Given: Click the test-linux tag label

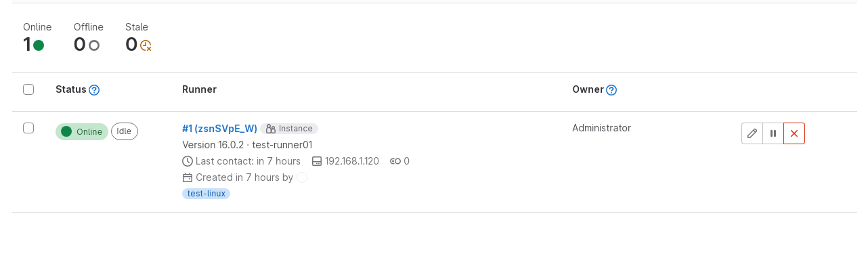Looking at the screenshot, I should pos(206,194).
